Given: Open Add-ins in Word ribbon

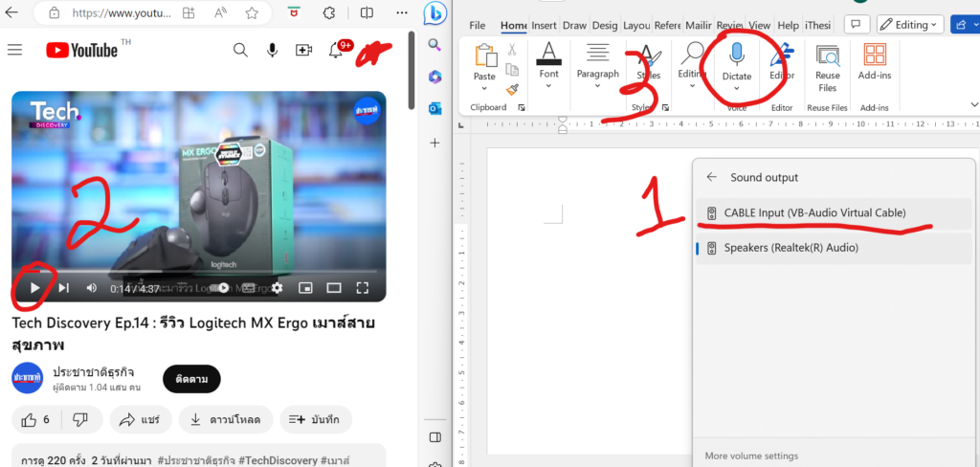Looking at the screenshot, I should (875, 61).
